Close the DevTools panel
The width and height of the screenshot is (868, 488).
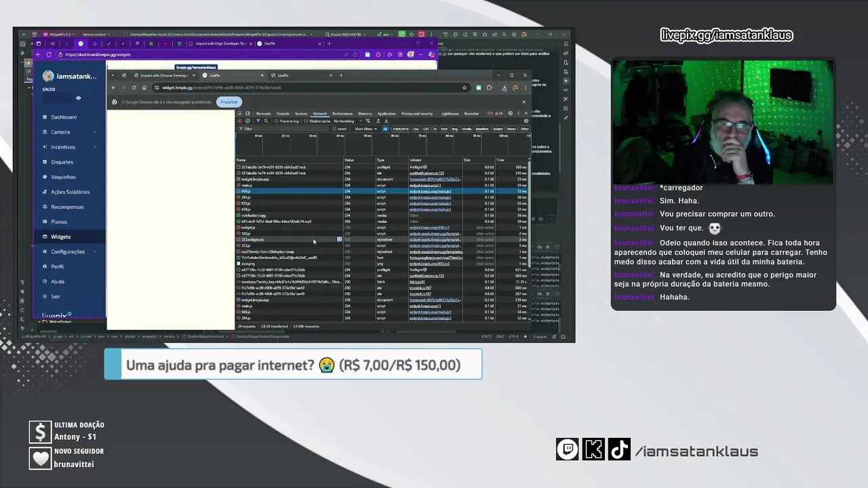click(x=526, y=113)
